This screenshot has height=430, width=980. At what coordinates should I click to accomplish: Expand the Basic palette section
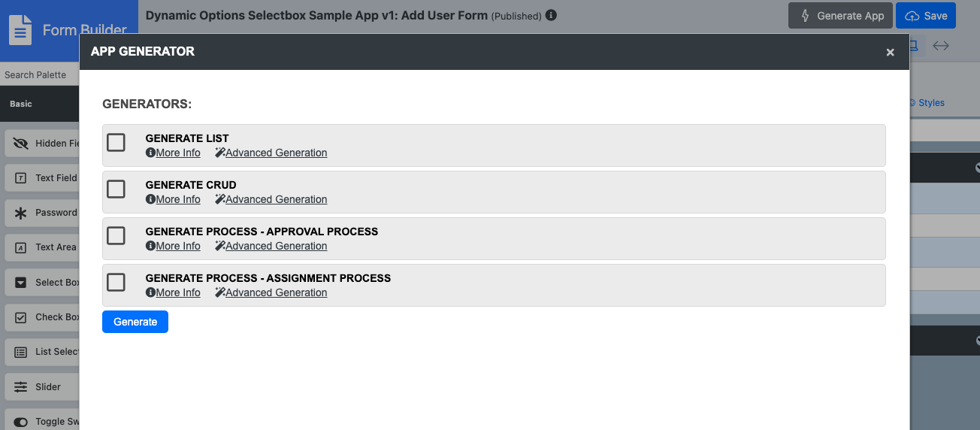(x=21, y=104)
